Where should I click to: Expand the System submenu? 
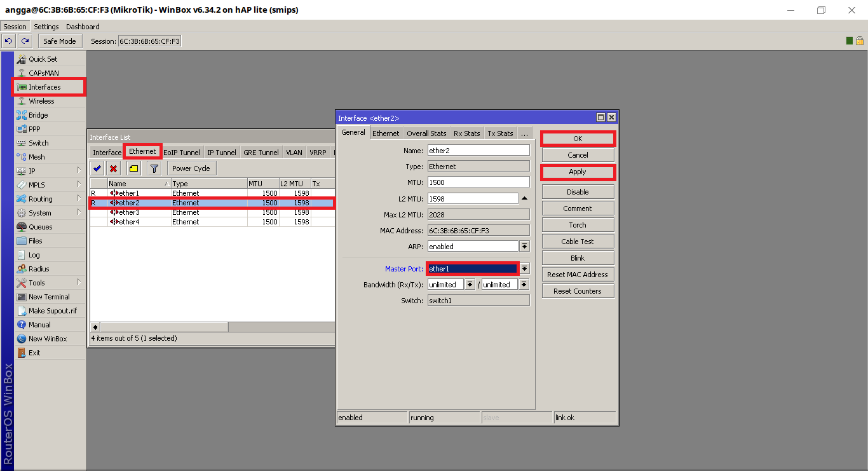click(x=50, y=213)
